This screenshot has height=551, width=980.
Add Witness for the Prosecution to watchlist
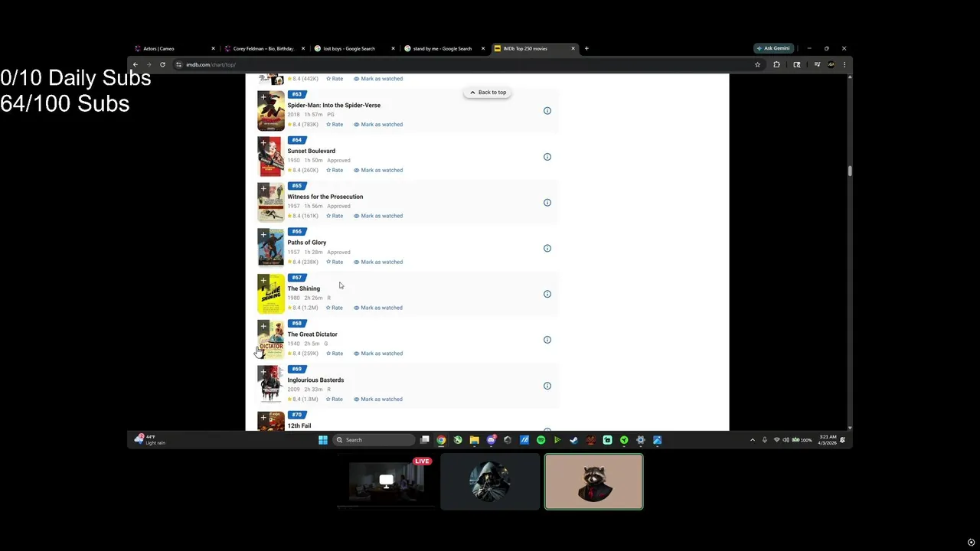pos(263,189)
